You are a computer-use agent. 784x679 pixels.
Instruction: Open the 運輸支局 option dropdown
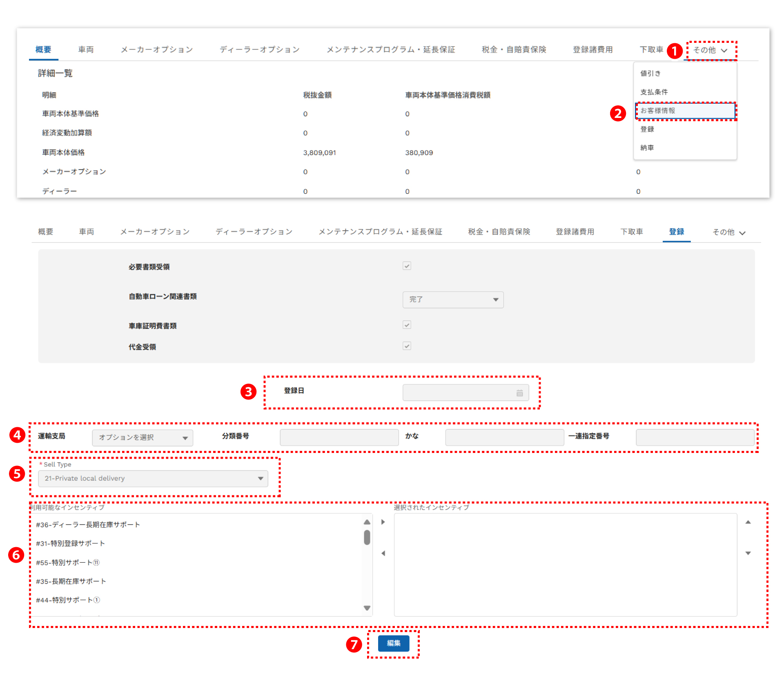tap(143, 437)
